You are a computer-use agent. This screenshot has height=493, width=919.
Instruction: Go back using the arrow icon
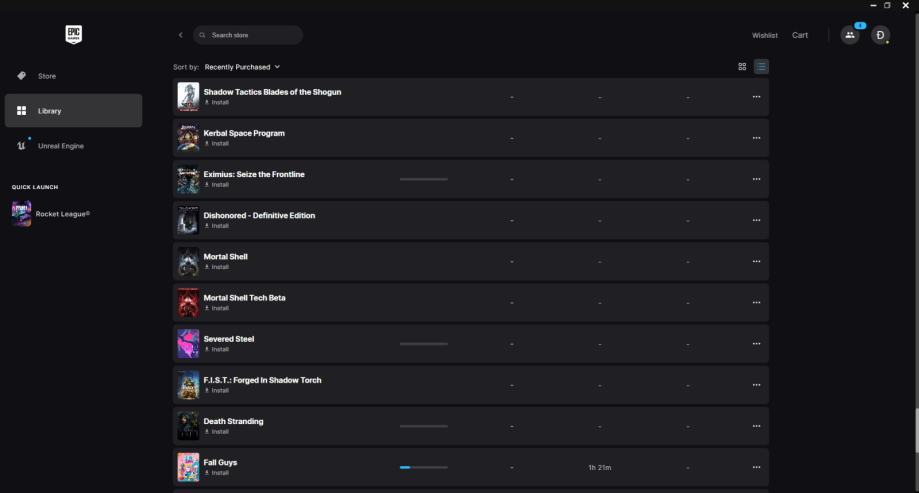tap(181, 35)
